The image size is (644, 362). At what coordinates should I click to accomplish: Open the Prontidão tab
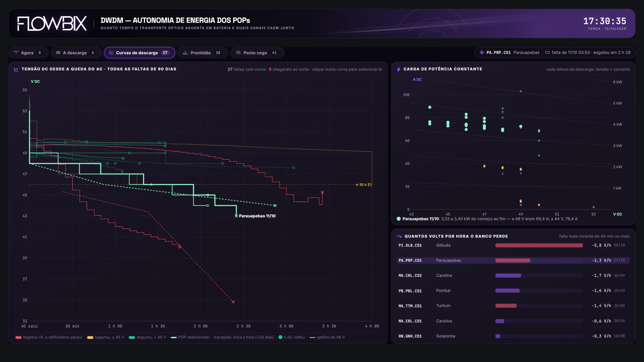coord(202,53)
